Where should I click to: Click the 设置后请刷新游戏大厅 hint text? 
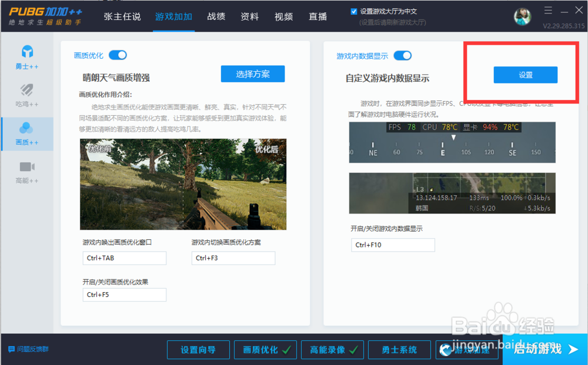(x=392, y=22)
